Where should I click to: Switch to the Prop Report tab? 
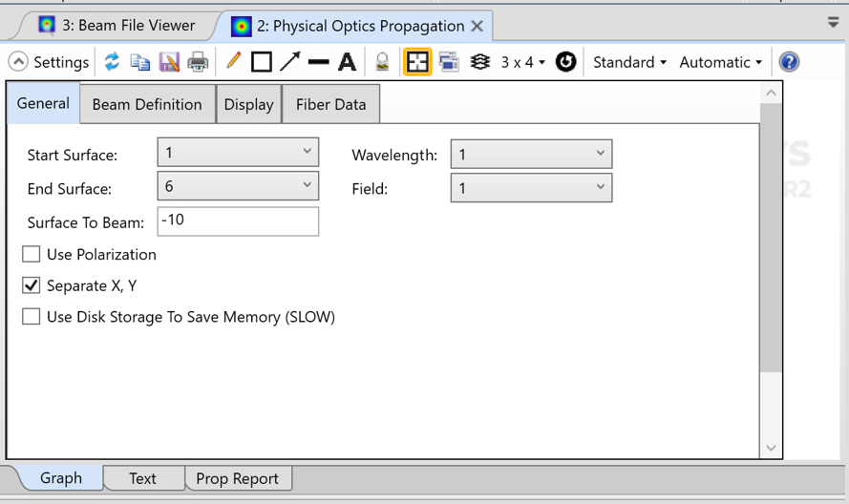(x=238, y=478)
